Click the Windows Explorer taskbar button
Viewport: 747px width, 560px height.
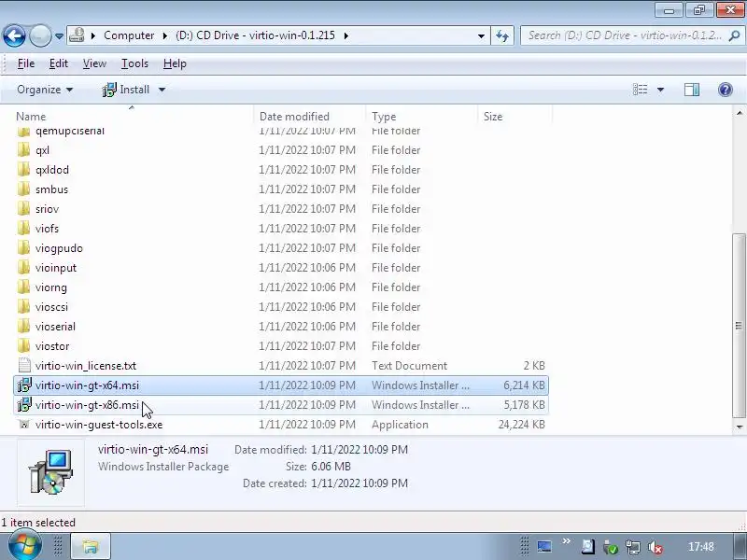click(x=91, y=546)
